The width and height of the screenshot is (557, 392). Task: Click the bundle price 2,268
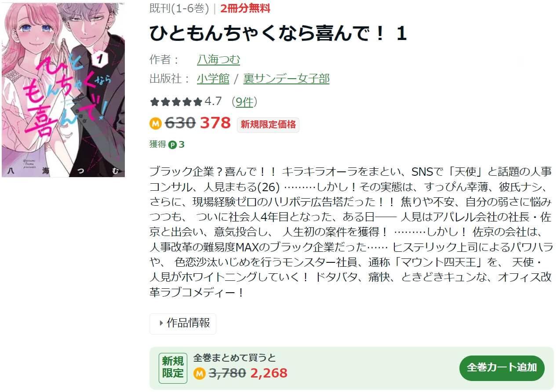click(269, 374)
